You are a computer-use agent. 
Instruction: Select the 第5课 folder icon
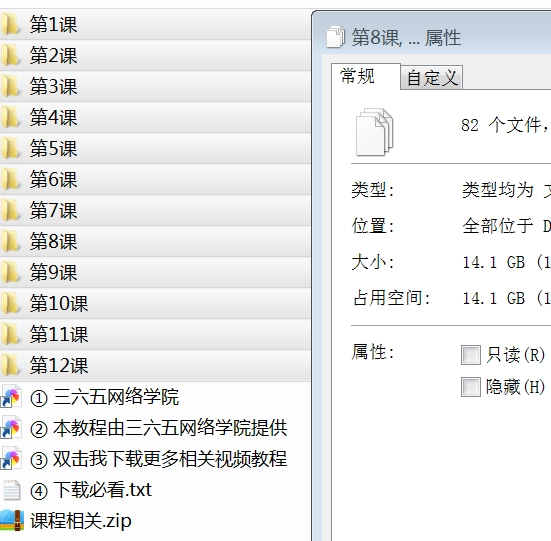coord(10,148)
